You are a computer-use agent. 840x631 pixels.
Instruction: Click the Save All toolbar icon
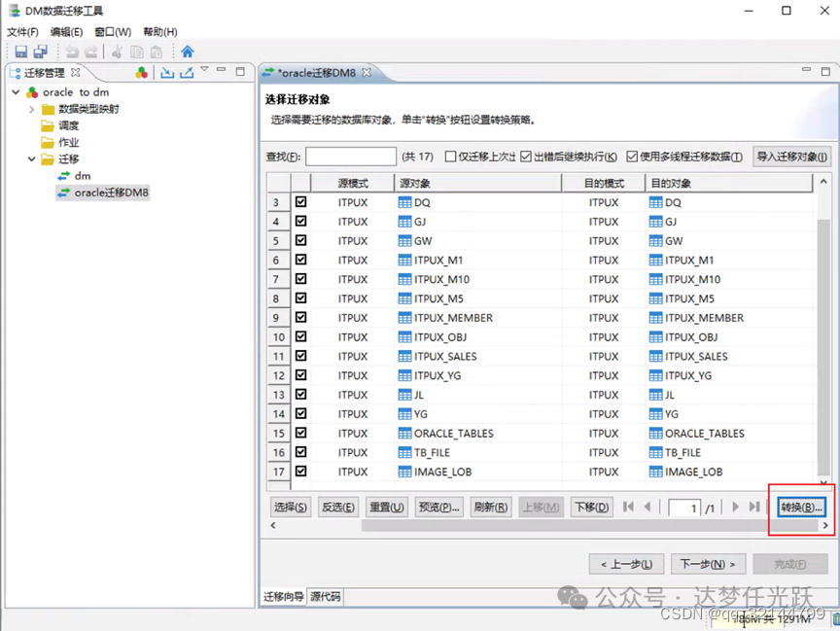tap(41, 52)
